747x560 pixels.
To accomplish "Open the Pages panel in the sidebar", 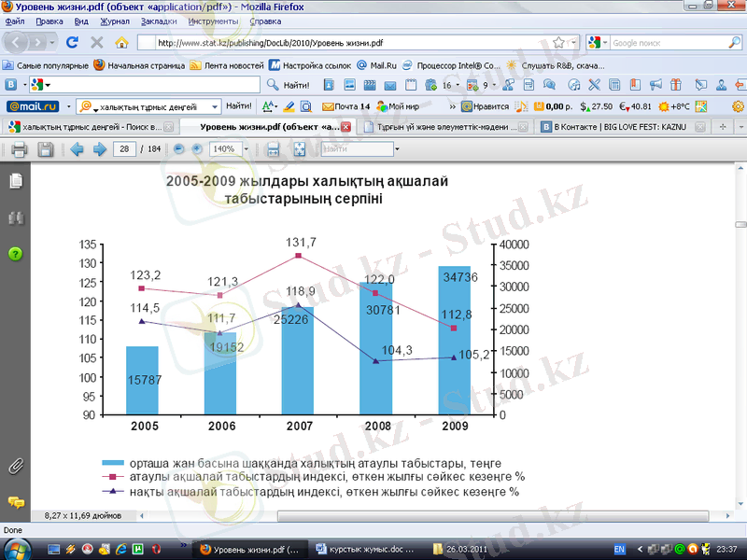I will tap(16, 181).
